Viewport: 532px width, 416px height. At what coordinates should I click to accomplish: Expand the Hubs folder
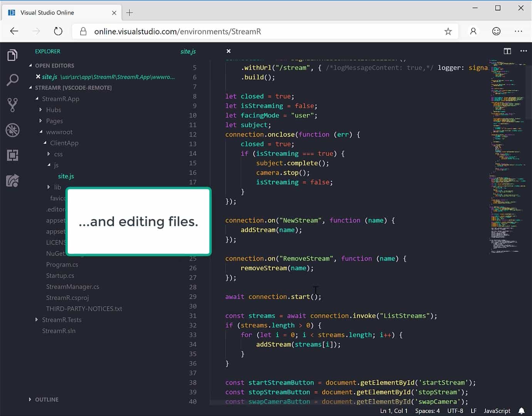click(x=54, y=110)
